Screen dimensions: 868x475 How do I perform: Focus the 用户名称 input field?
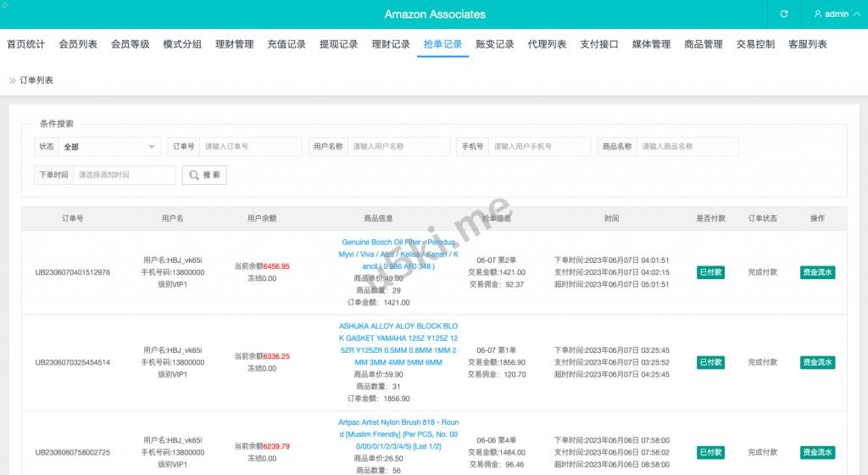[x=398, y=147]
